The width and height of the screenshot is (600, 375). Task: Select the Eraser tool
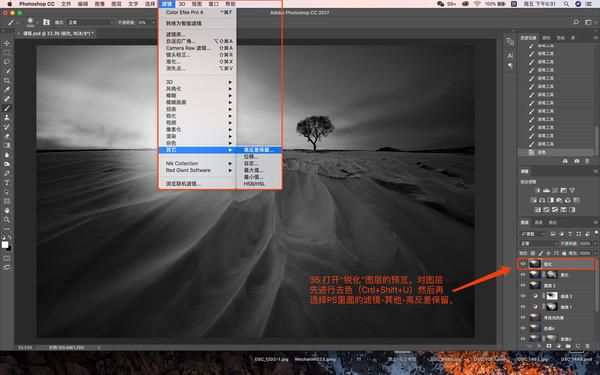click(x=7, y=136)
